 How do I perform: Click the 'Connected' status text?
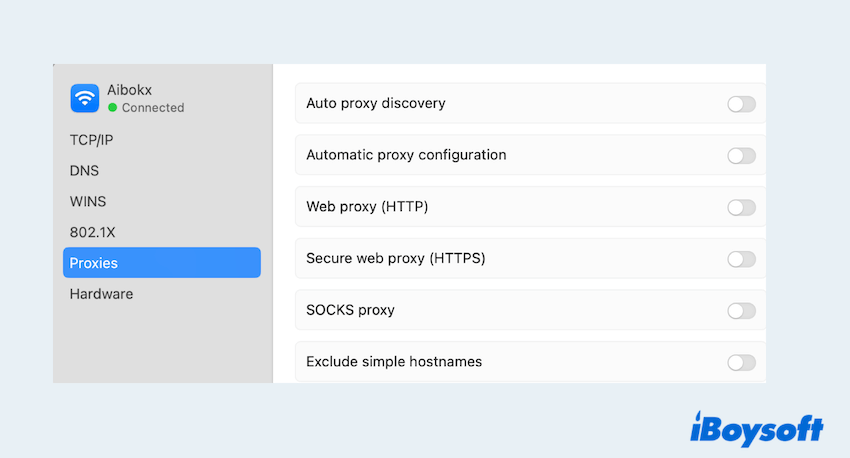click(153, 107)
